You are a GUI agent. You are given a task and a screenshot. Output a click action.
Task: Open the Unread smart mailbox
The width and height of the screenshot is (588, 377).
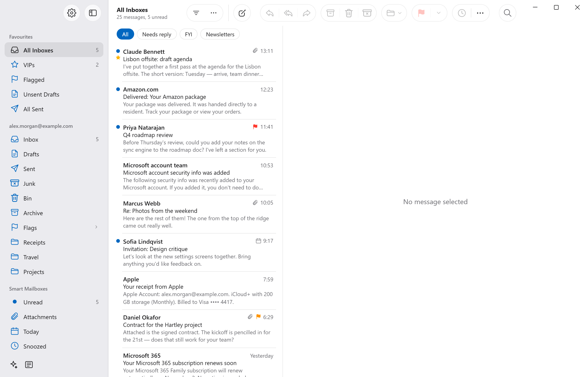click(54, 302)
